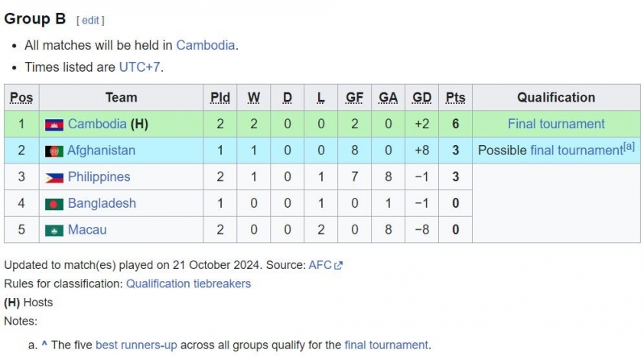Click the external link icon beside AFC

pyautogui.click(x=339, y=266)
